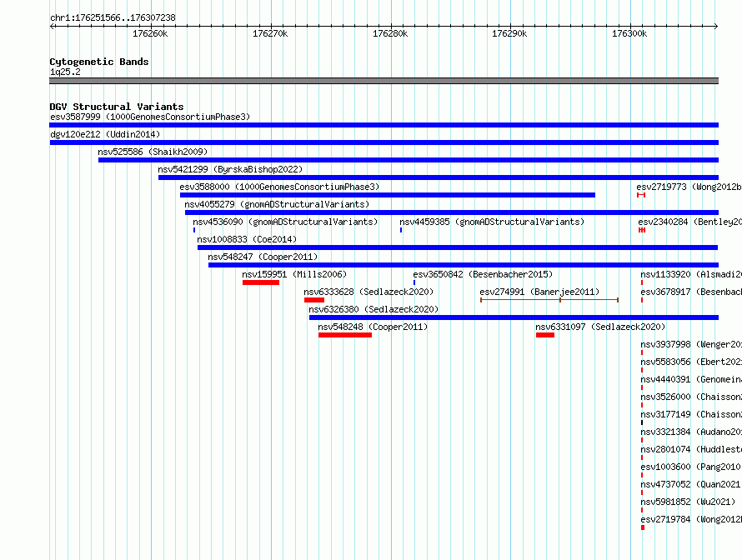Select the esv2719773 (Wong2012b) label
The height and width of the screenshot is (560, 742).
click(x=689, y=187)
